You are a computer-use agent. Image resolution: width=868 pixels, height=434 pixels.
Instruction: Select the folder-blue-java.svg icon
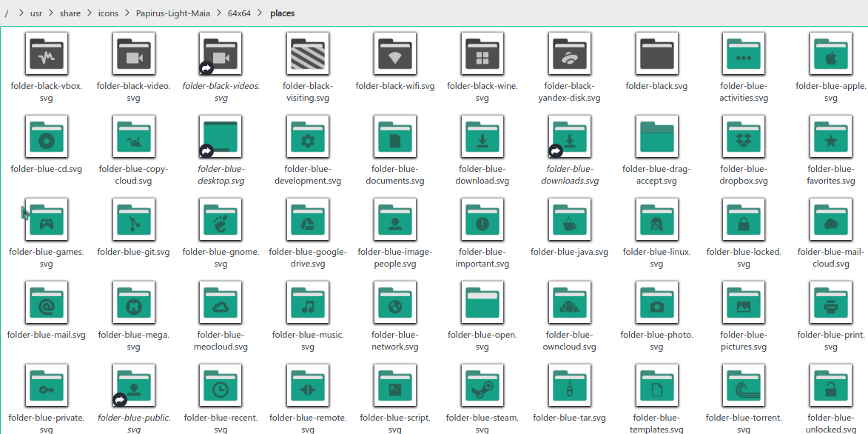[569, 219]
